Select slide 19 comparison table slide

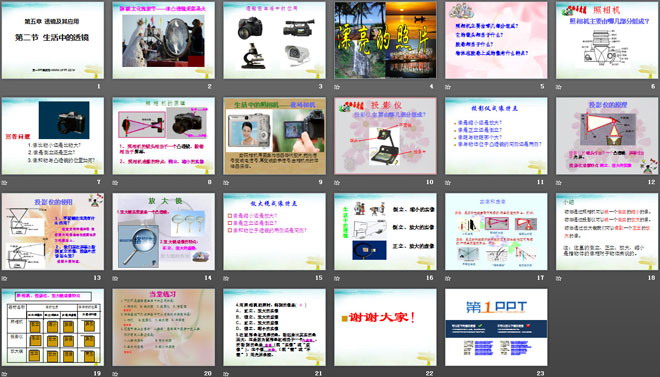pos(53,327)
